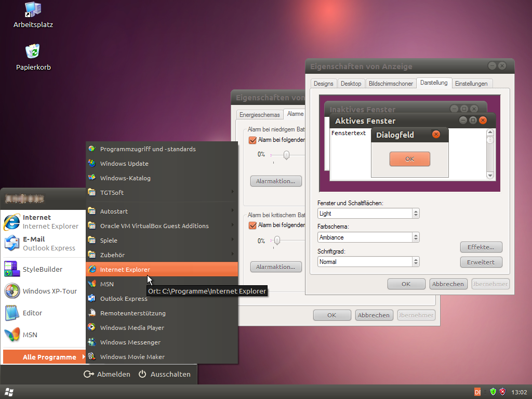Click the Abmelden log off icon

88,374
